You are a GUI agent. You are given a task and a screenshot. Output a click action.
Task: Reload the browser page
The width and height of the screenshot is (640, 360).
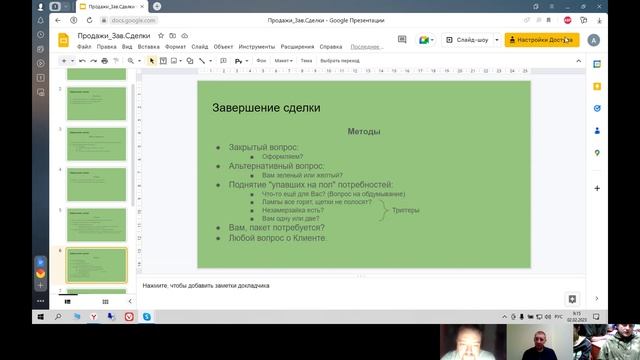pos(89,20)
